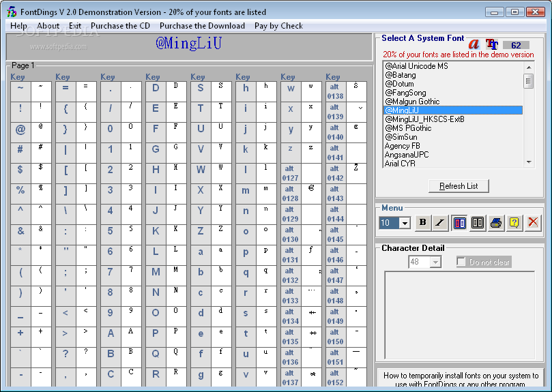Select the highlighted @MingLiU list entry
This screenshot has width=552, height=392.
click(x=453, y=110)
